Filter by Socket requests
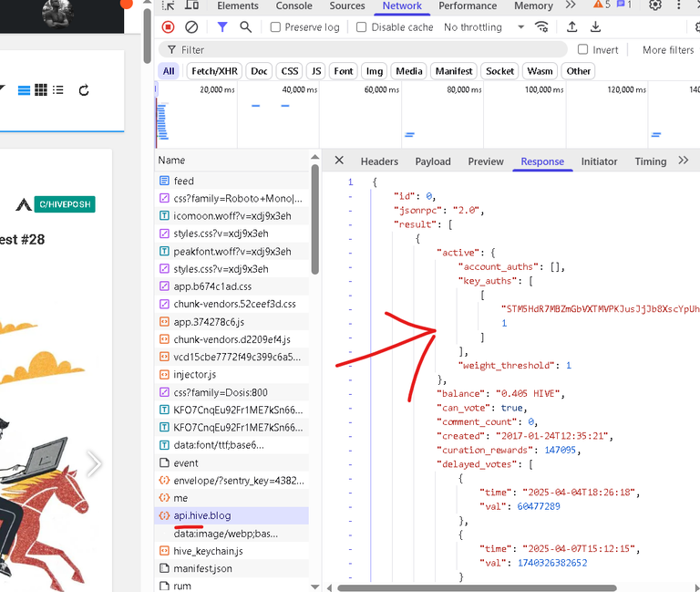Viewport: 700px width, 592px height. point(499,71)
